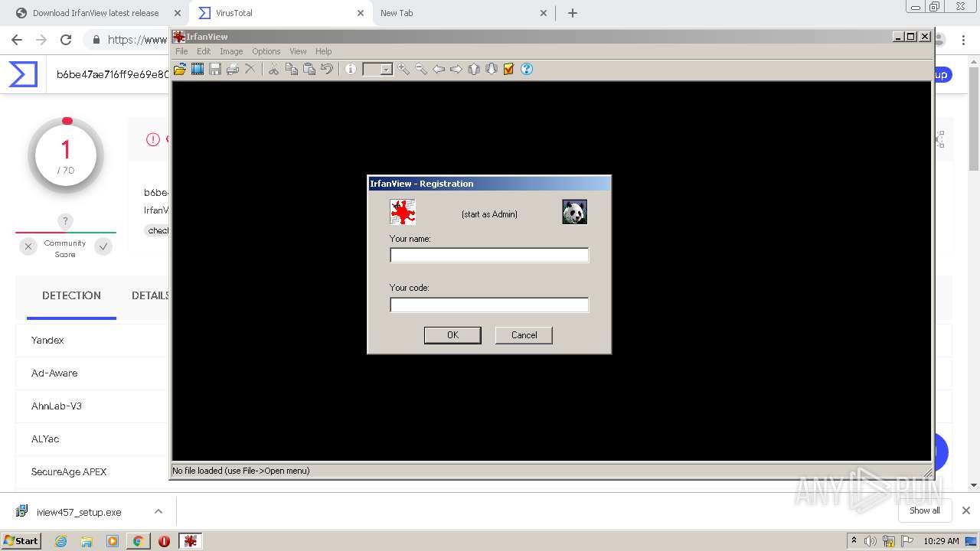Screen dimensions: 980x551
Task: Click the 'Your name' input field
Action: coord(489,256)
